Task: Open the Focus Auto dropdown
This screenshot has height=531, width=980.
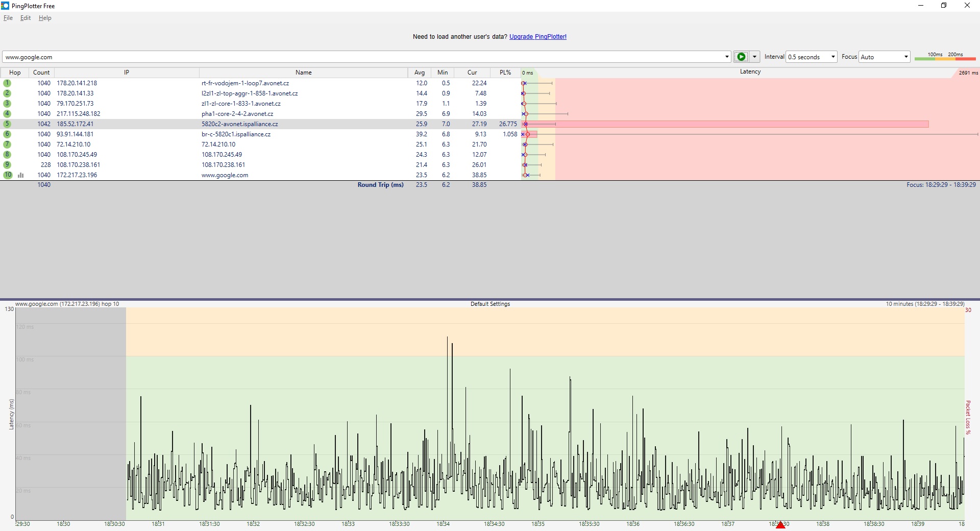Action: tap(906, 57)
